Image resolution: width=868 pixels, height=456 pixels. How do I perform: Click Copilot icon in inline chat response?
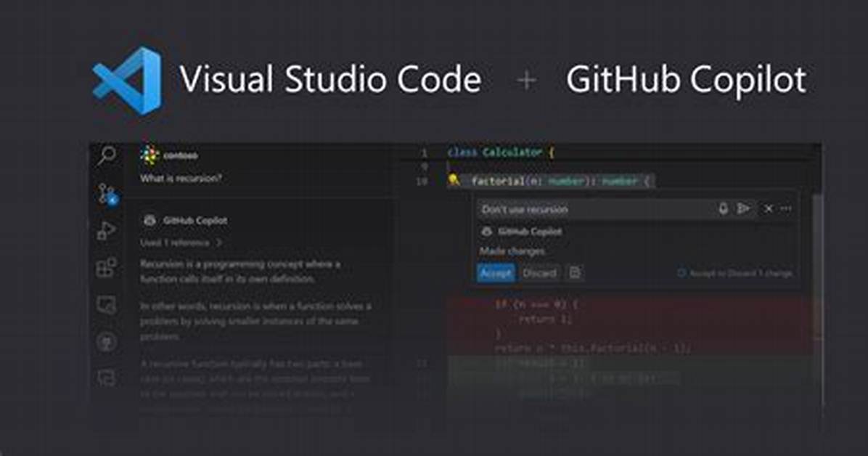tap(486, 232)
